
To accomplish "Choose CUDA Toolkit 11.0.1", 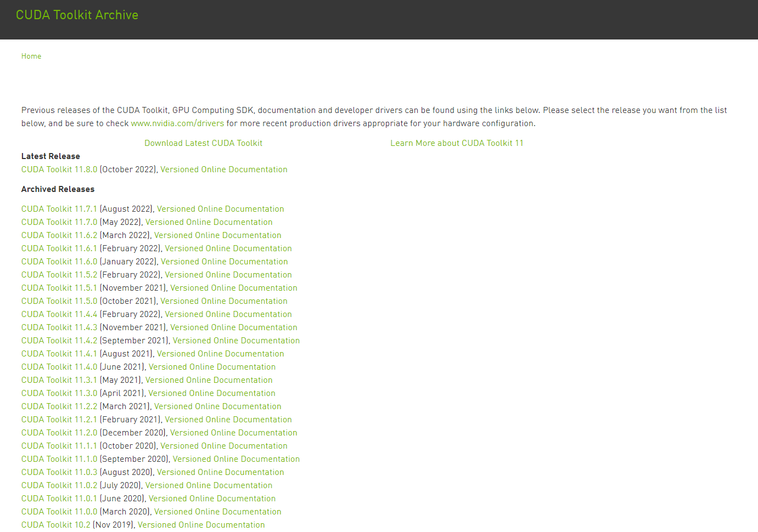I will tap(59, 499).
